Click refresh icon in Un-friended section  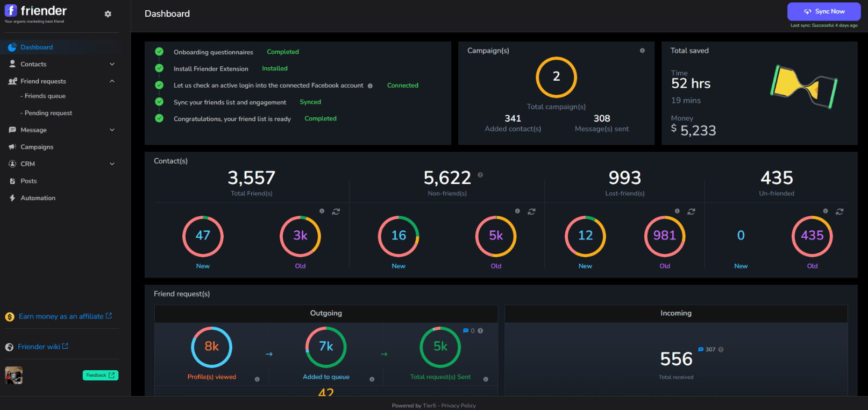(x=839, y=211)
